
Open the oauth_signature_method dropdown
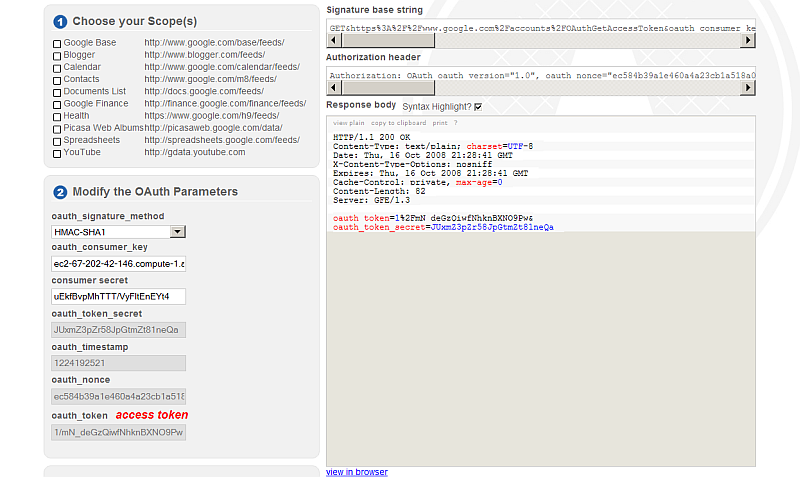(x=177, y=232)
